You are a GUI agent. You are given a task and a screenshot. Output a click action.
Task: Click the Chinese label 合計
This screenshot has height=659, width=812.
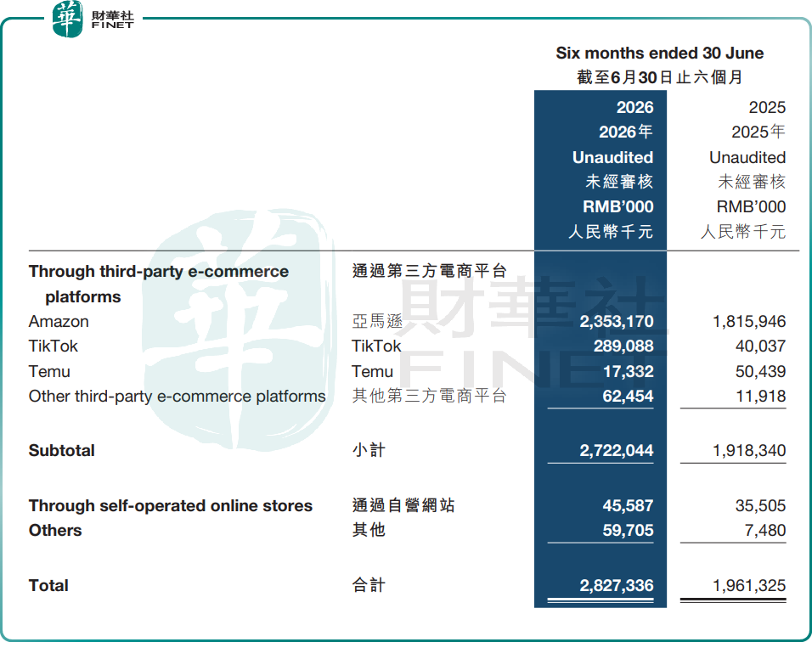point(369,585)
